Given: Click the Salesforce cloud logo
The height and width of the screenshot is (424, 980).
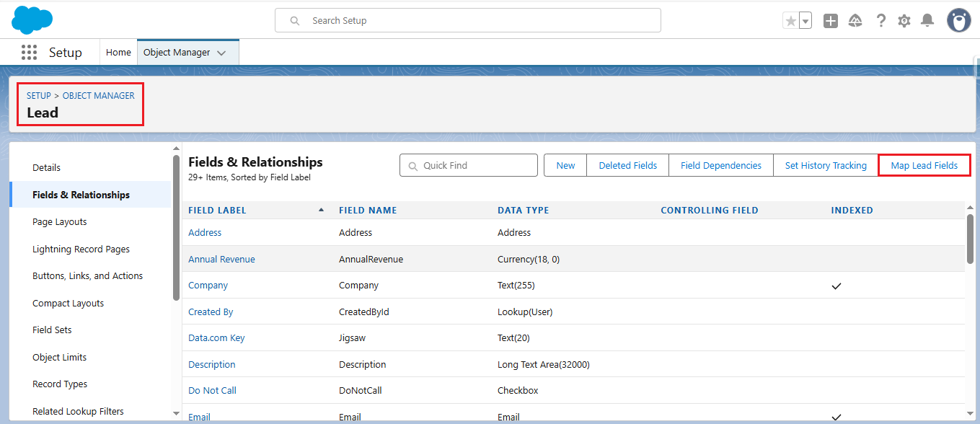Looking at the screenshot, I should (32, 19).
